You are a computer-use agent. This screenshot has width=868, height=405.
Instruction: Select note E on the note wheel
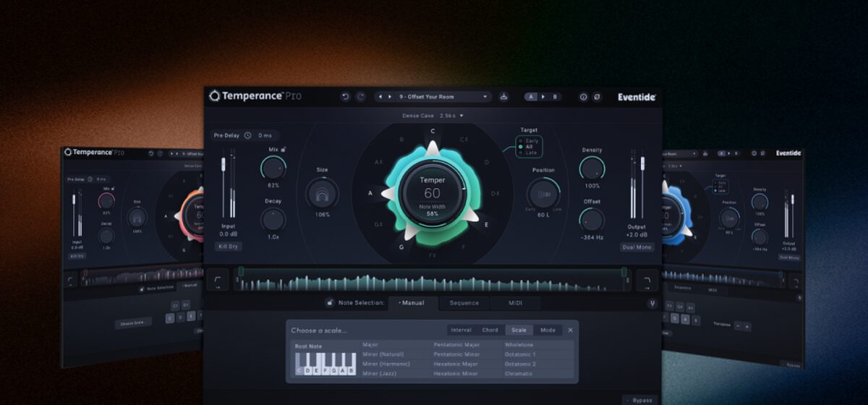coord(486,224)
